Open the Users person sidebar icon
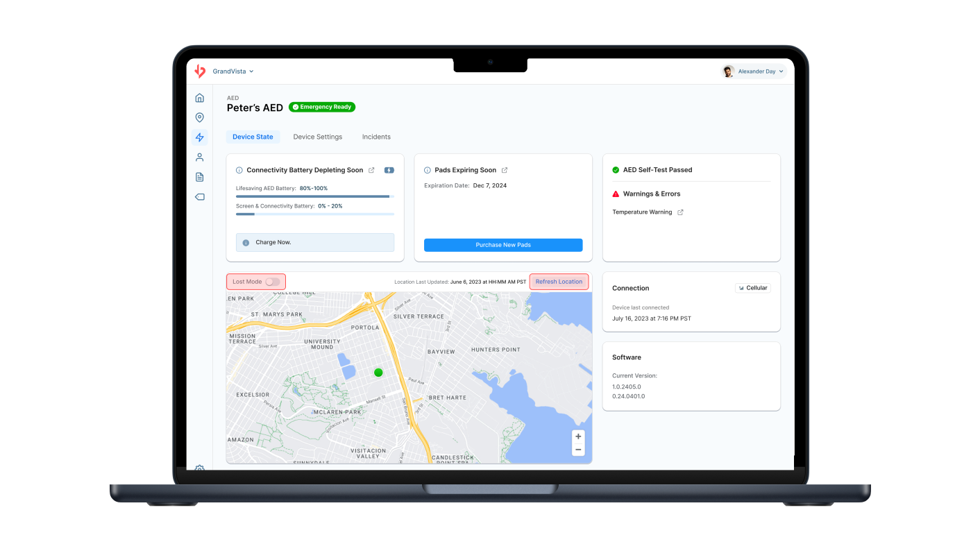 [200, 158]
